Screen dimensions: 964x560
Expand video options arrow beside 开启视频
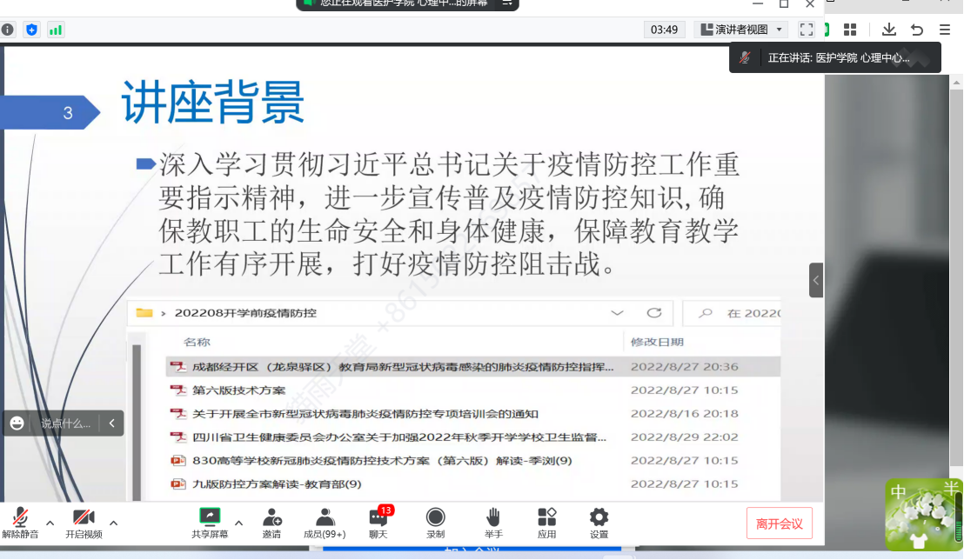[113, 523]
